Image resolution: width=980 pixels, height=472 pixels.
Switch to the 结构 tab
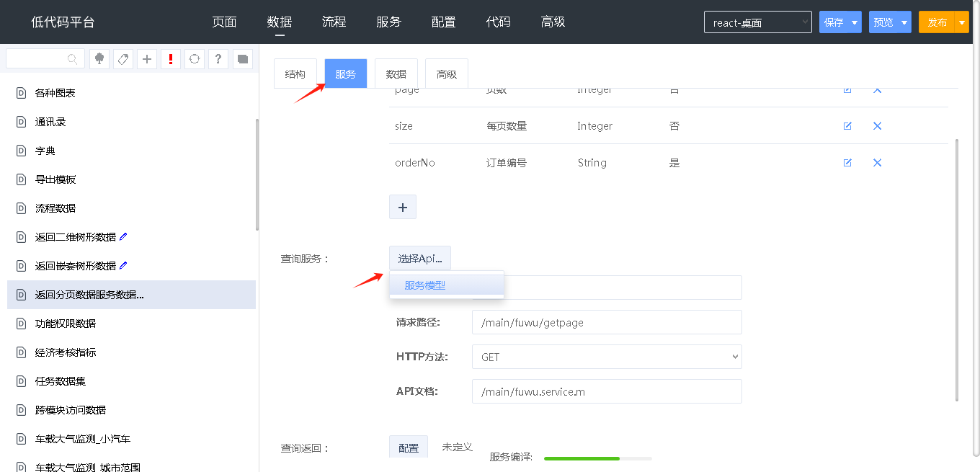click(295, 74)
